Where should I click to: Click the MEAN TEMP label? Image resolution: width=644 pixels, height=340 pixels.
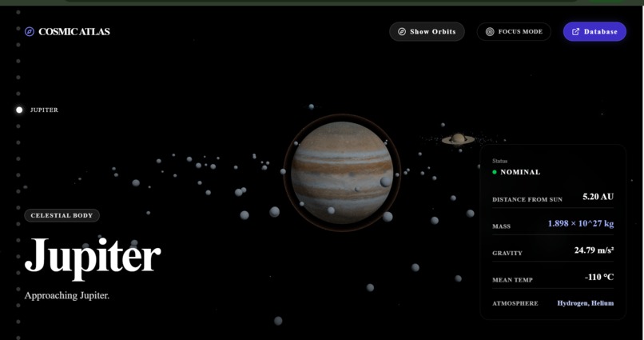coord(512,280)
